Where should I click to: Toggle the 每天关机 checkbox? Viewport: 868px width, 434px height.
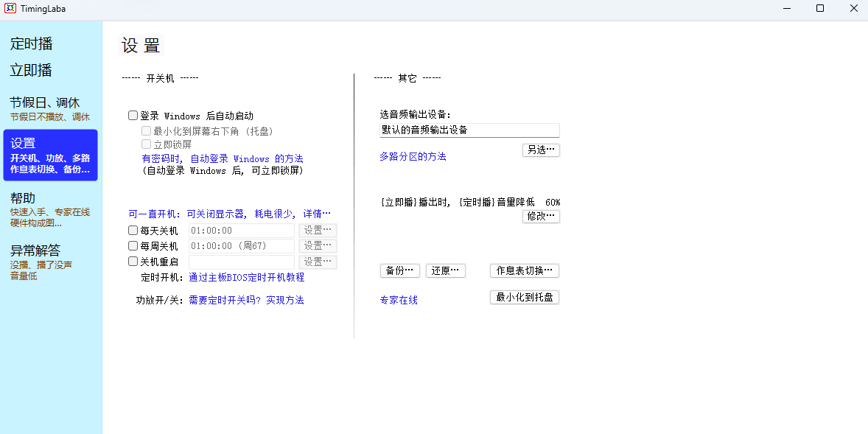(133, 231)
